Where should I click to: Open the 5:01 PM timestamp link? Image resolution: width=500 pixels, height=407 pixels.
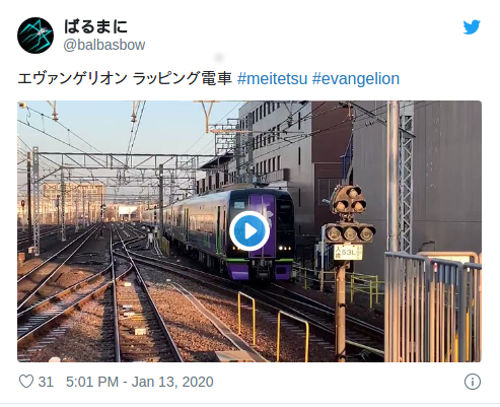92,382
